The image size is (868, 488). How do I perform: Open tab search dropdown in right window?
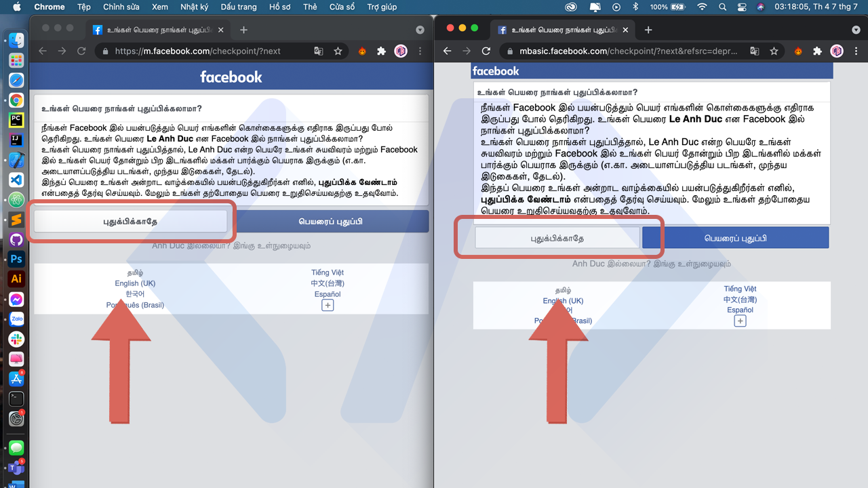point(855,30)
